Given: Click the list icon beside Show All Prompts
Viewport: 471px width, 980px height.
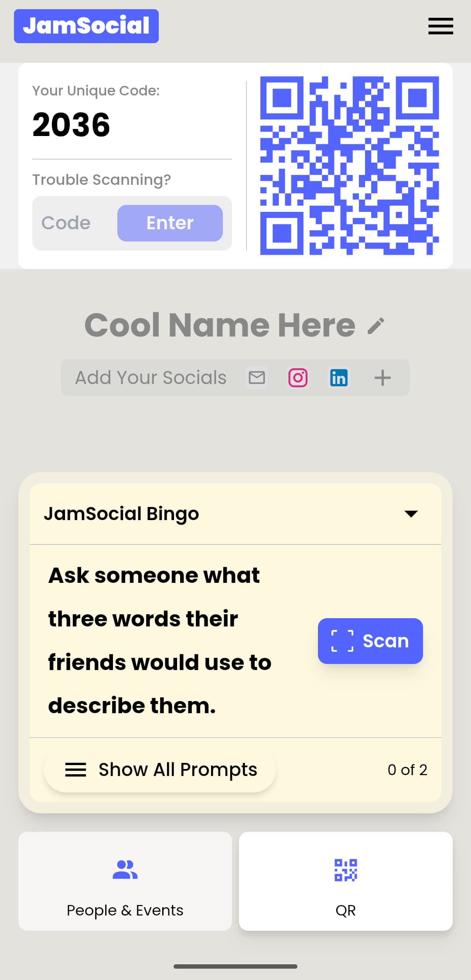Looking at the screenshot, I should click(x=75, y=770).
